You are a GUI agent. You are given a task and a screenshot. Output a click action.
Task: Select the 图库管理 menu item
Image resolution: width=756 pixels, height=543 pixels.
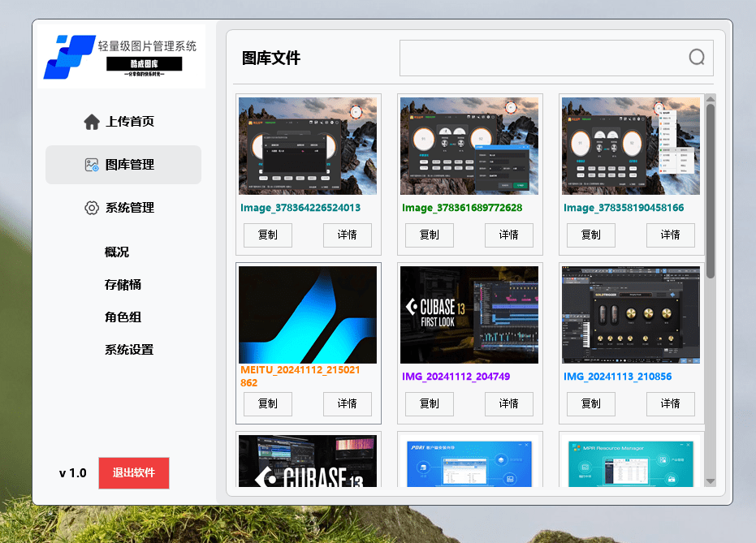click(123, 165)
